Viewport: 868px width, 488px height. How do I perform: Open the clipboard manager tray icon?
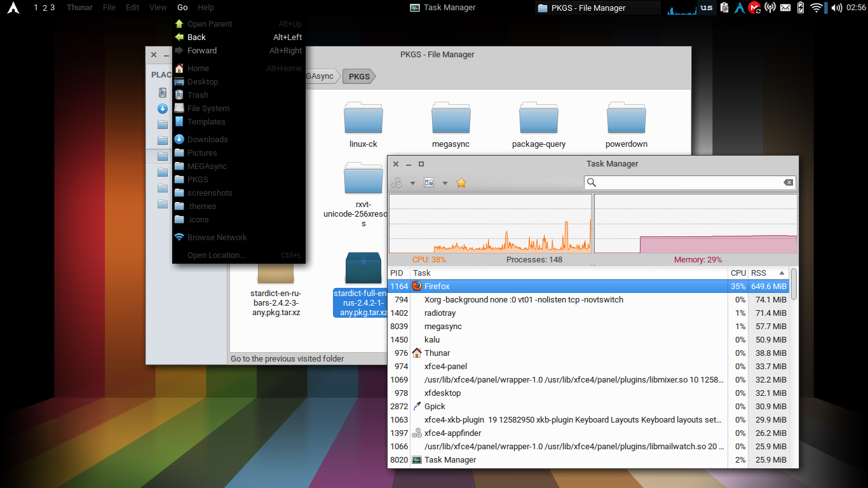click(724, 8)
